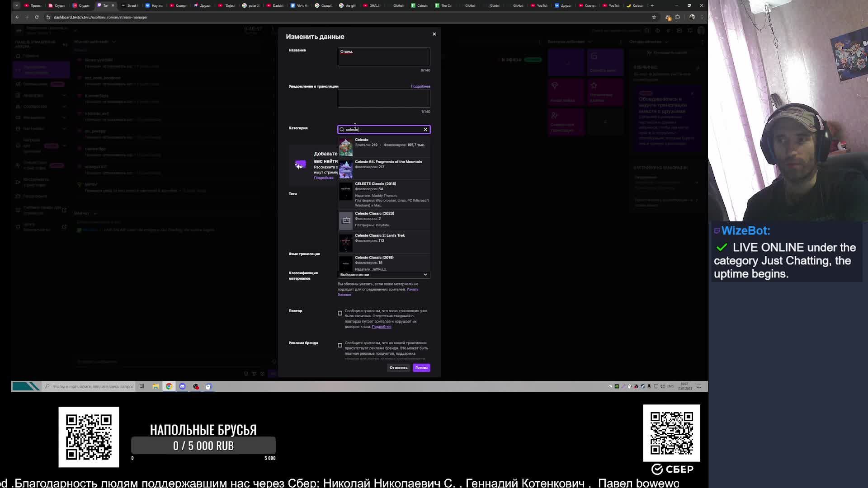Tick the Реклама бренда checkbox
Viewport: 868px width, 488px height.
coord(340,345)
